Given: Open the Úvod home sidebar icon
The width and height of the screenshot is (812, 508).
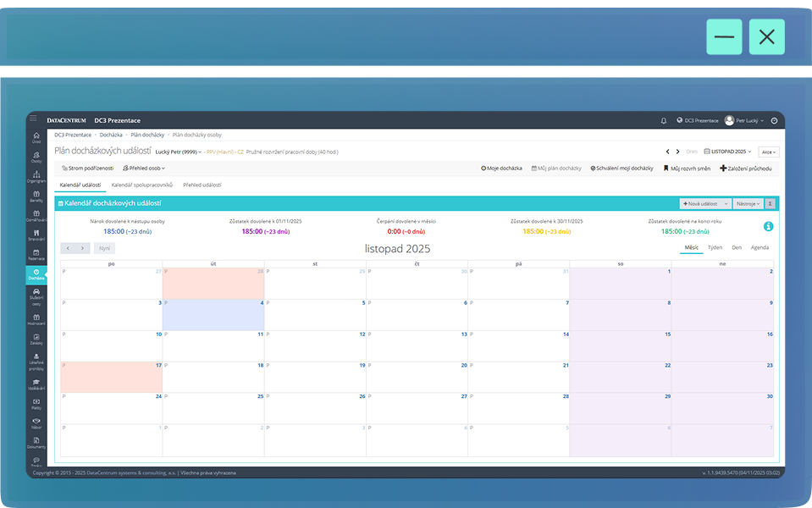Looking at the screenshot, I should click(x=36, y=137).
